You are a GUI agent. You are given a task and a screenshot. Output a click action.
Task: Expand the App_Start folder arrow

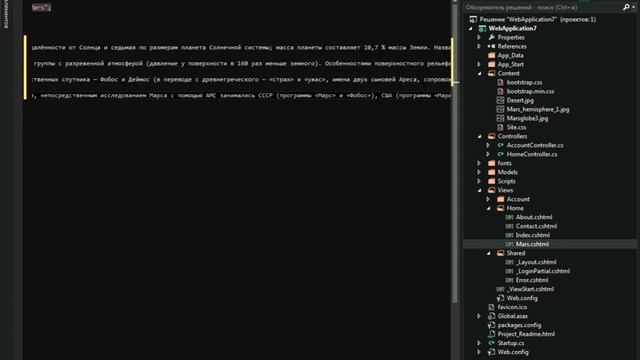[479, 64]
